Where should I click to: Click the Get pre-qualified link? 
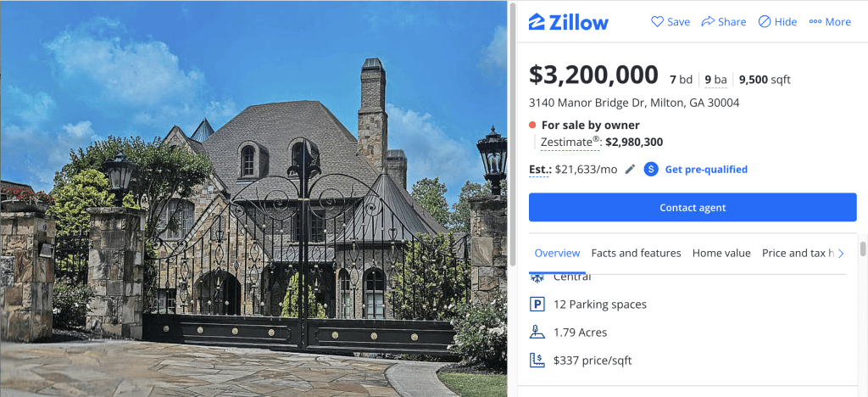pyautogui.click(x=706, y=170)
